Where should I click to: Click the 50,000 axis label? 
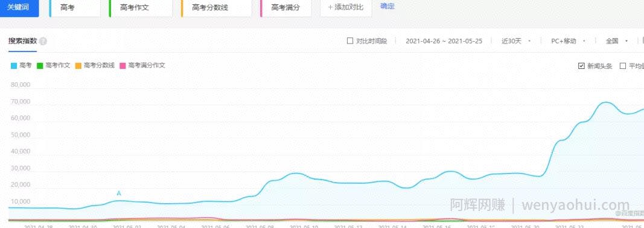(x=20, y=135)
